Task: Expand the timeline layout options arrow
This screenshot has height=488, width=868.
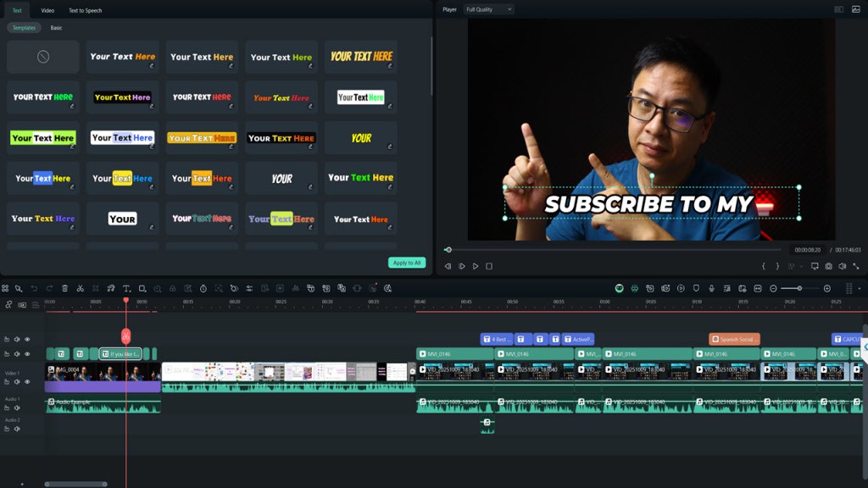Action: [x=860, y=289]
